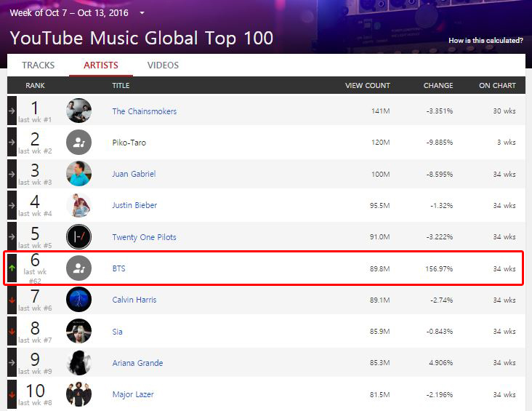Click The Chainsmokers avatar thumbnail
Image resolution: width=532 pixels, height=411 pixels.
[x=78, y=111]
